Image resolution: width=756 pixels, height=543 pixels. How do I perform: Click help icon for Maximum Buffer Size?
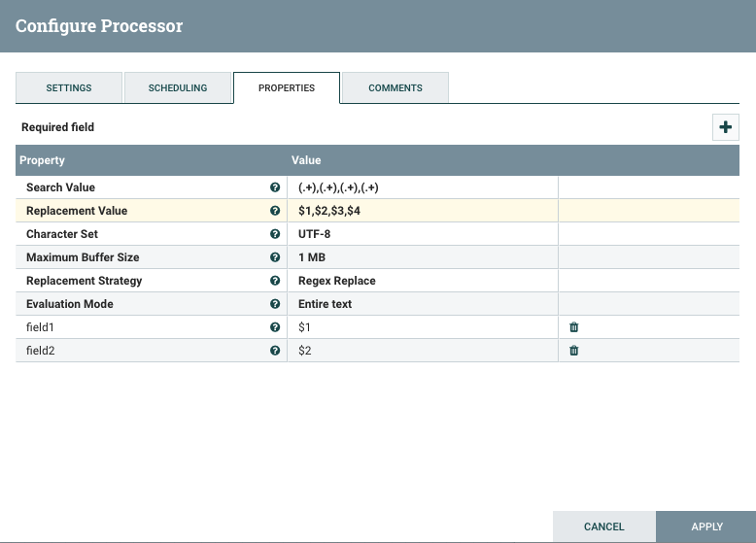pos(275,257)
